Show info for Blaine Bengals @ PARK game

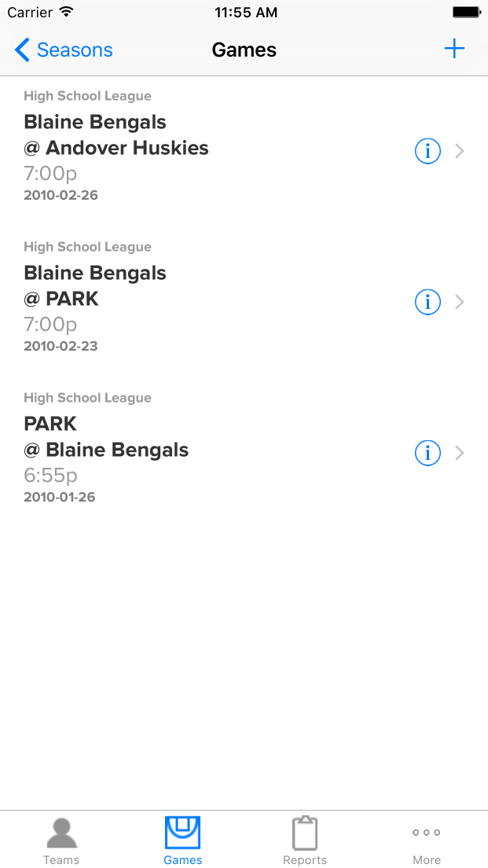[x=427, y=302]
